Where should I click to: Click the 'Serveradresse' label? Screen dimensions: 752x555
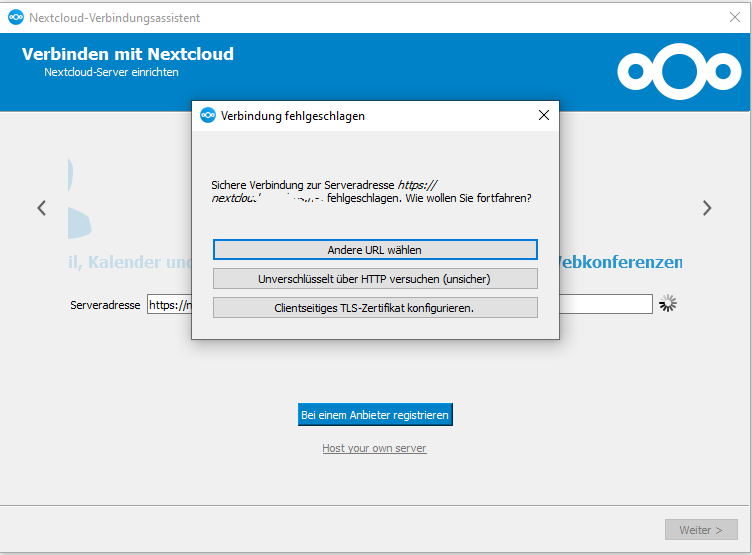pos(105,305)
